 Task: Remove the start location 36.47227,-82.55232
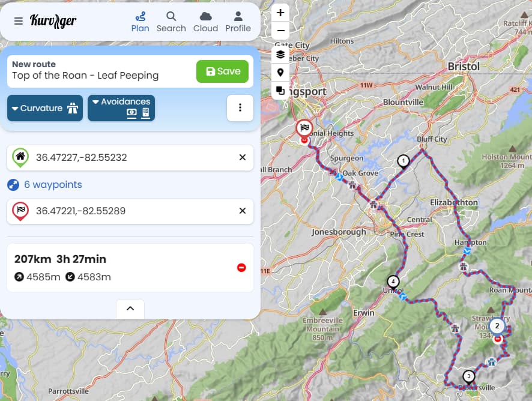[x=243, y=157]
